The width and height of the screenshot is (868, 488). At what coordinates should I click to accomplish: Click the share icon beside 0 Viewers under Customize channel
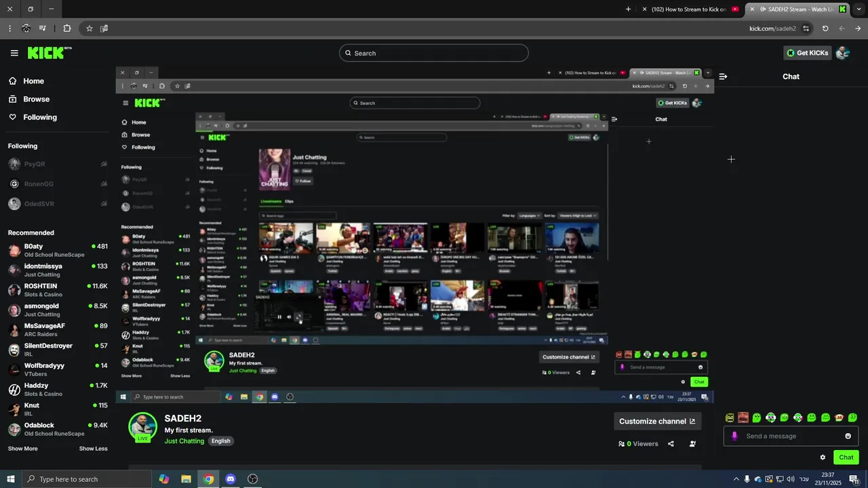point(671,444)
